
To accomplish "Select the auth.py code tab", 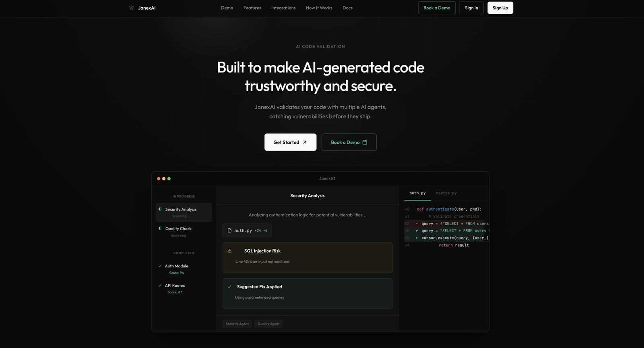I will coord(417,193).
